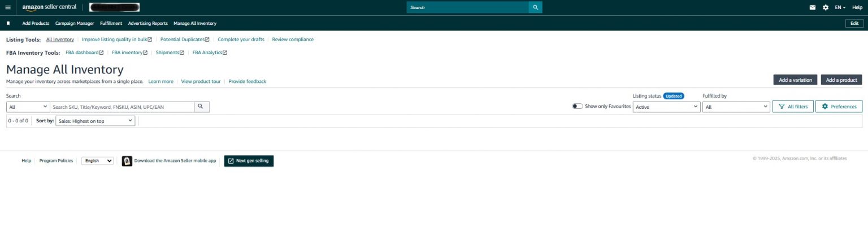Open the mail messages icon

pos(813,7)
